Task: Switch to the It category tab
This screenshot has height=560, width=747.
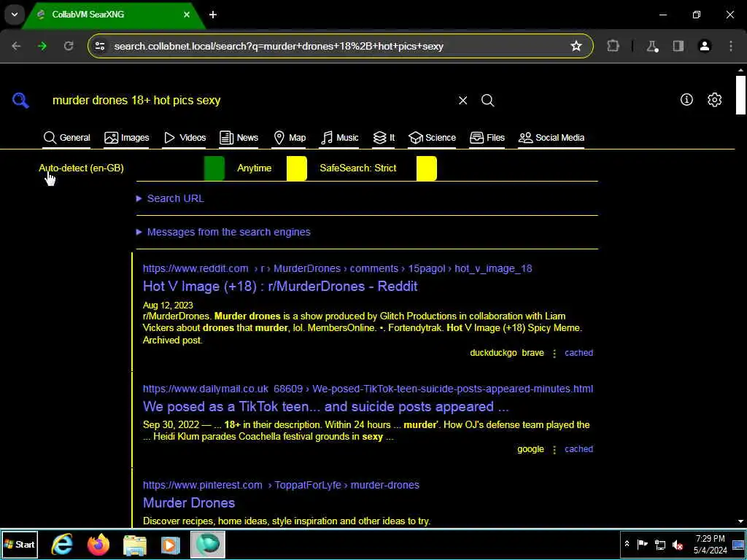Action: point(384,138)
